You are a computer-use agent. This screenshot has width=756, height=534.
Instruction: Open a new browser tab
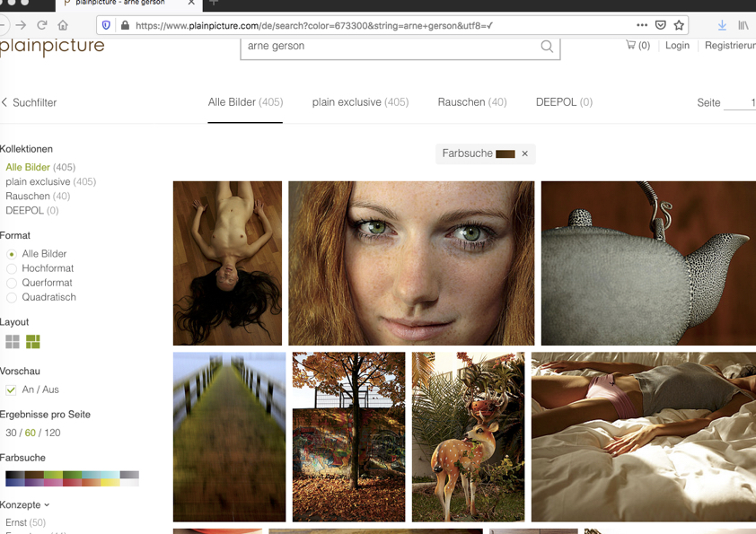tap(214, 3)
